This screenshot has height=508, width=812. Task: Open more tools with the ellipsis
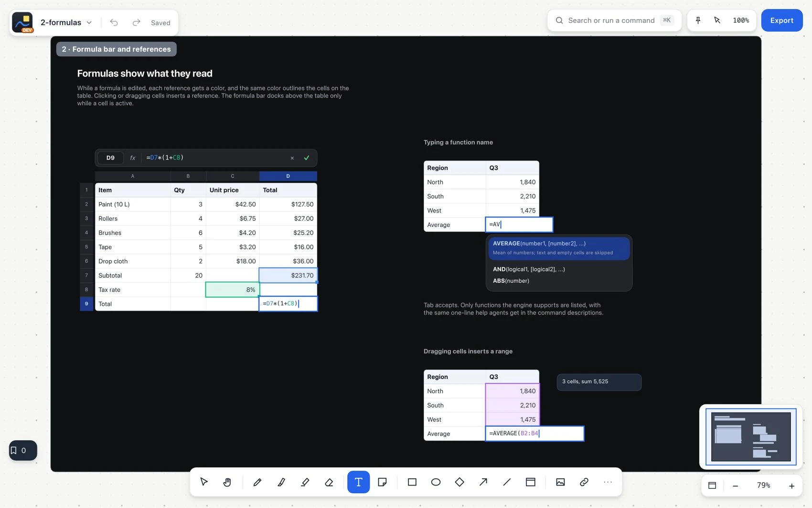click(x=608, y=482)
